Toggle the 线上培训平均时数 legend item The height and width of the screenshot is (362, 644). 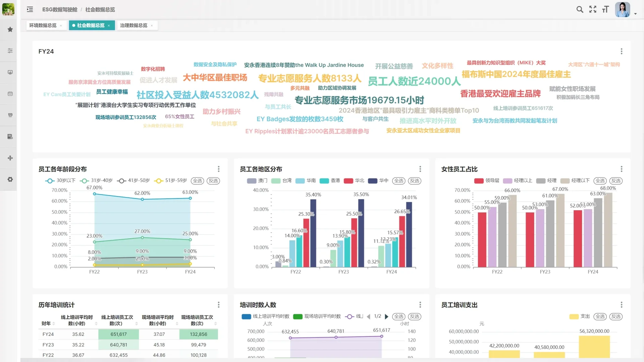pyautogui.click(x=265, y=316)
